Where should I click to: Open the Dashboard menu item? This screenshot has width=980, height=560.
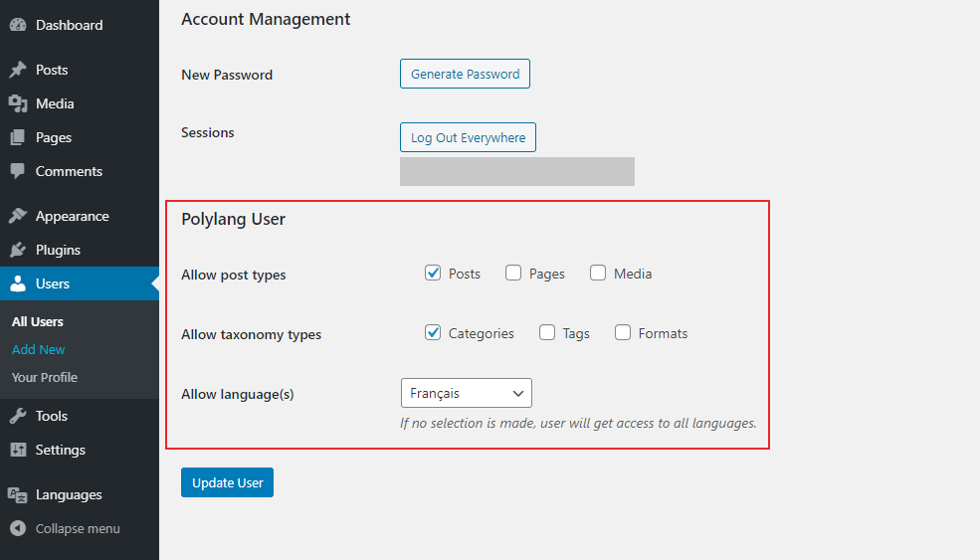[80, 25]
